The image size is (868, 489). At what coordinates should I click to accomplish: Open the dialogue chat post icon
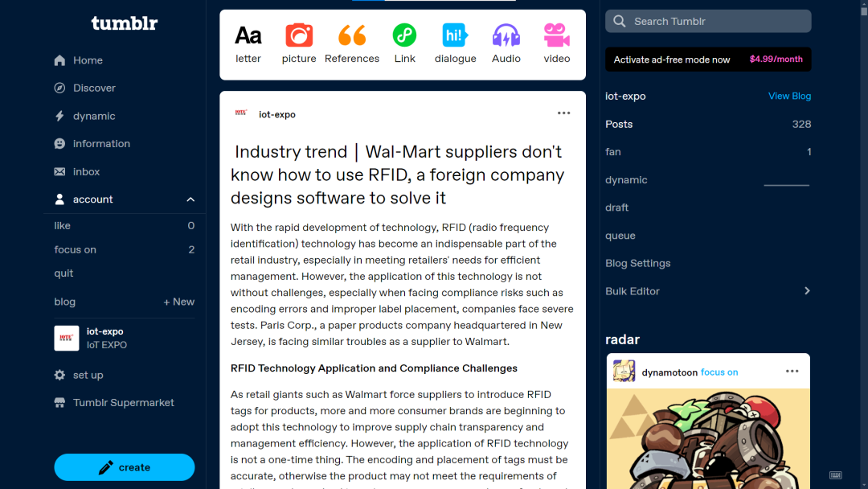click(455, 36)
